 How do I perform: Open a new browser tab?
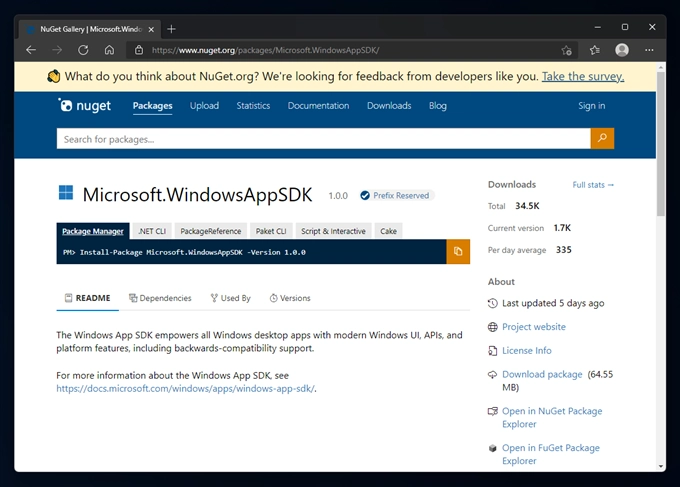tap(171, 29)
